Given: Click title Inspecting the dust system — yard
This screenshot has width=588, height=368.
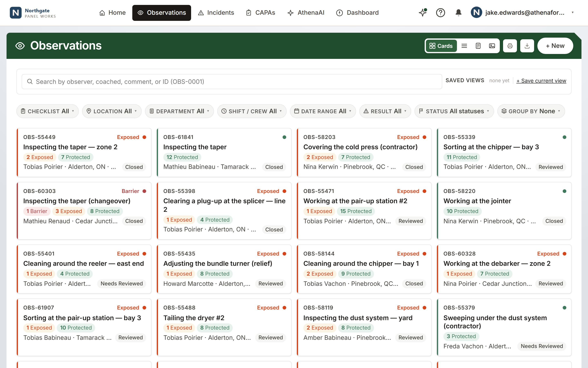Looking at the screenshot, I should coord(358,318).
